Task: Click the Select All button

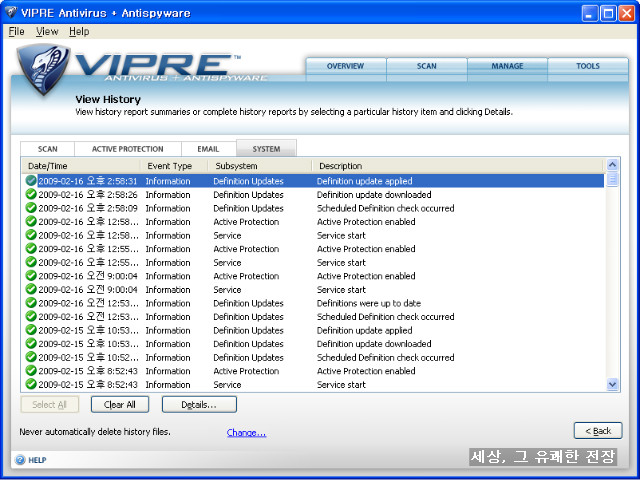Action: point(49,404)
